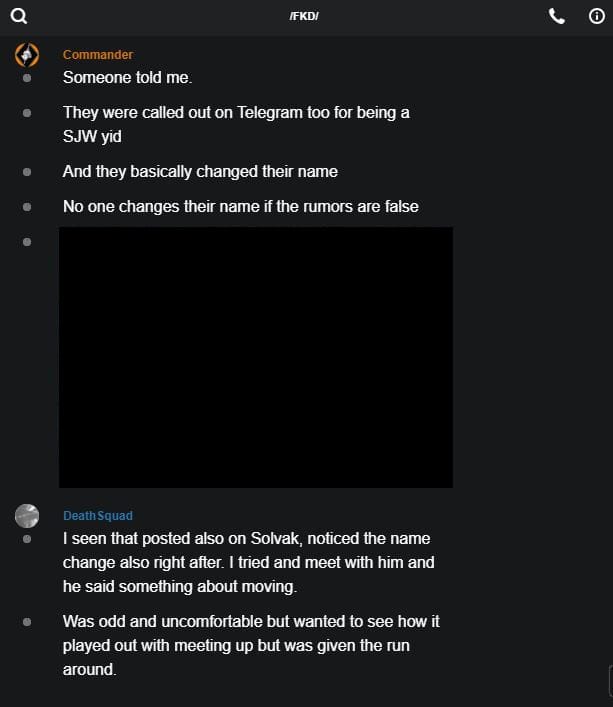
Task: Open the DeathSquad username link
Action: tap(97, 516)
